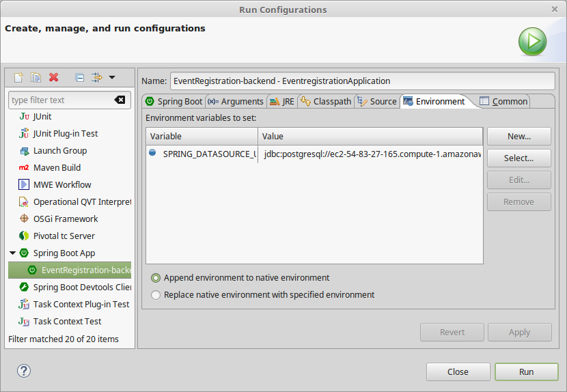Open the Arguments tab
567x392 pixels.
coord(236,101)
